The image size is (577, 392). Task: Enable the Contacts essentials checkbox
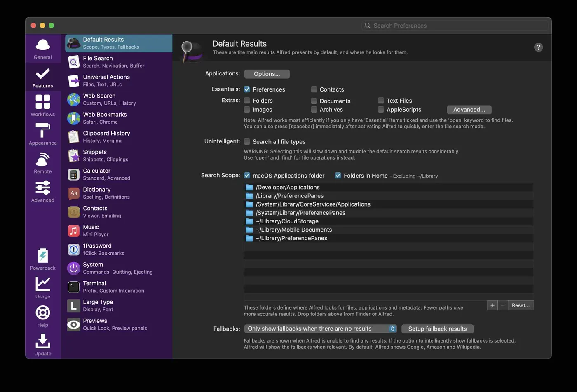pos(314,89)
